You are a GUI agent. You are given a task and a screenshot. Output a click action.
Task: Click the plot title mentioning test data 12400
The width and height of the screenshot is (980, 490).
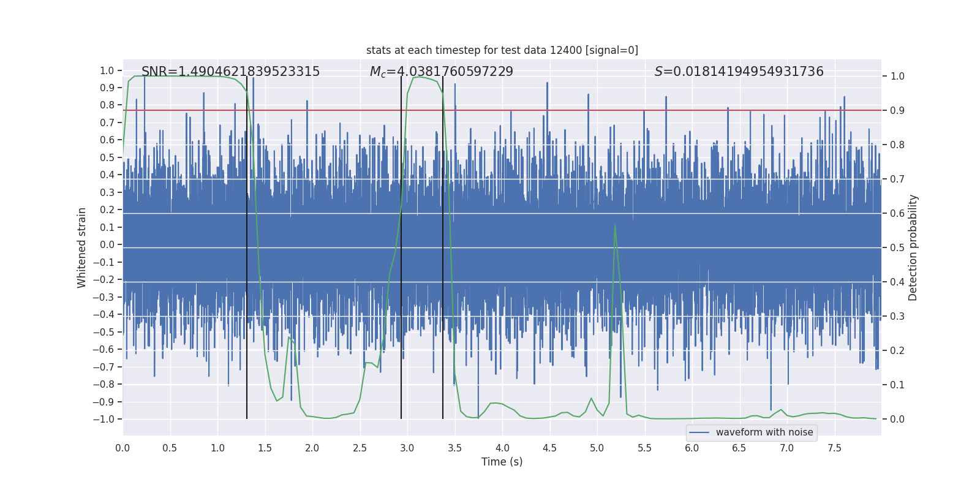(502, 50)
